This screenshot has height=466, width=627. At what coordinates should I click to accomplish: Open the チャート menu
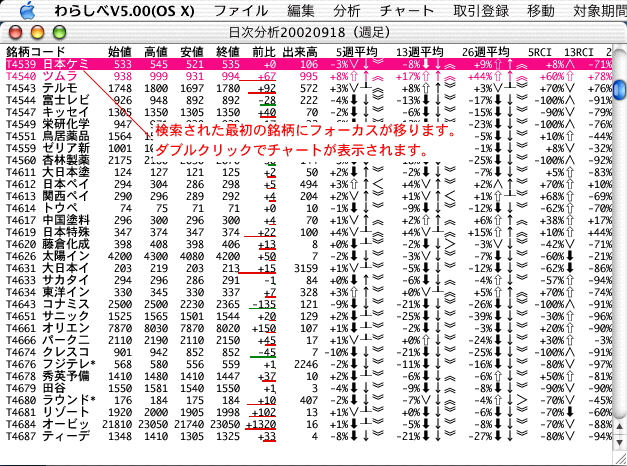point(407,11)
